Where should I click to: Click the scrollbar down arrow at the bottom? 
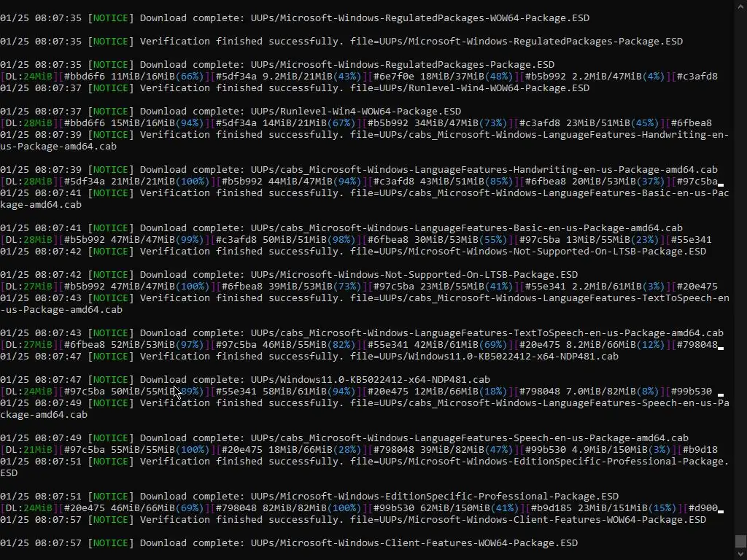tap(740, 555)
